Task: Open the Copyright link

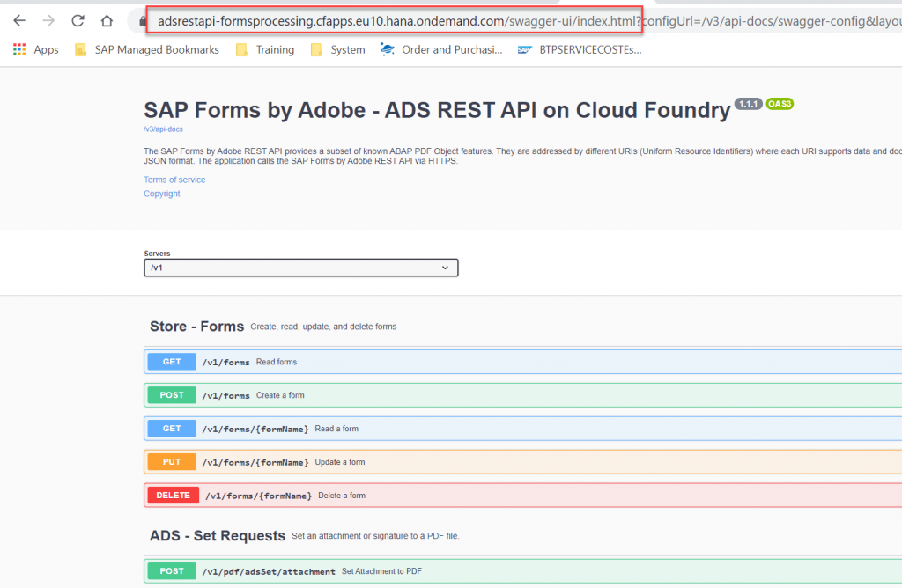Action: 162,194
